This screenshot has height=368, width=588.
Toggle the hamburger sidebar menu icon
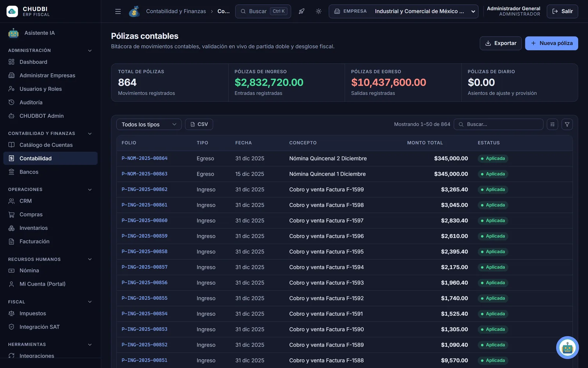pos(118,11)
